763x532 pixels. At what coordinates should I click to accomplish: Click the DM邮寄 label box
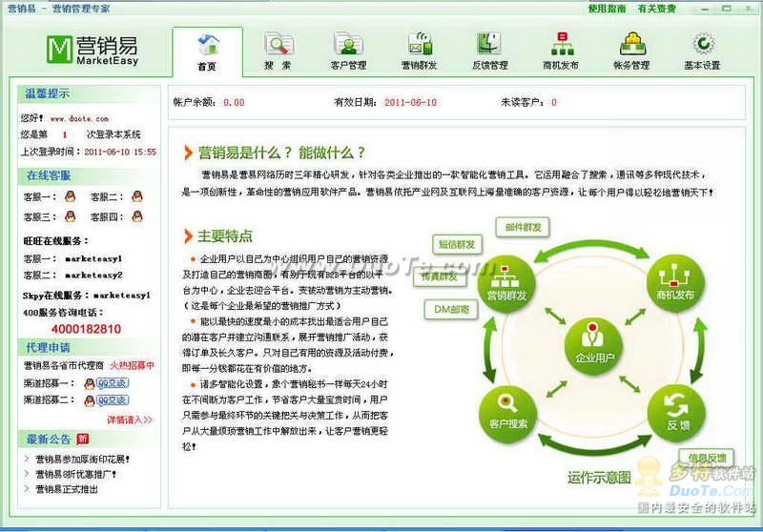(x=451, y=309)
